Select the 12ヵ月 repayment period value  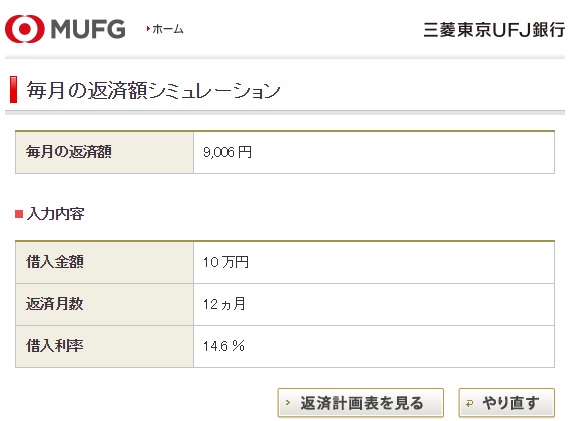pyautogui.click(x=224, y=304)
